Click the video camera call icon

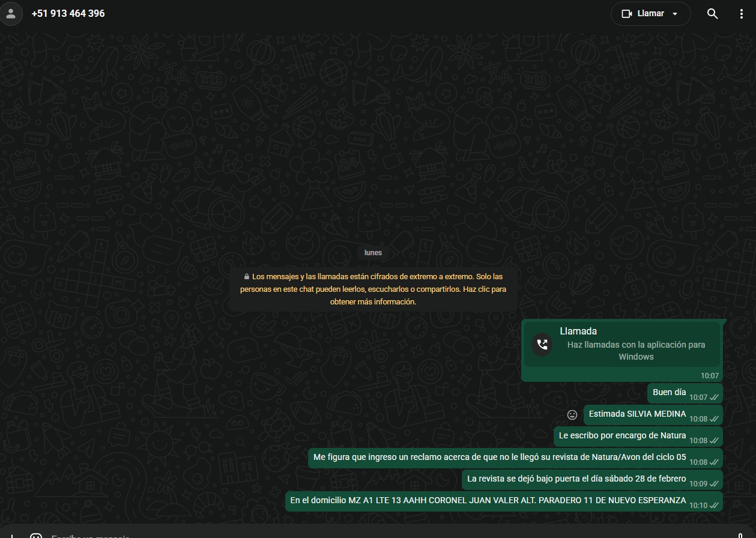pos(627,14)
